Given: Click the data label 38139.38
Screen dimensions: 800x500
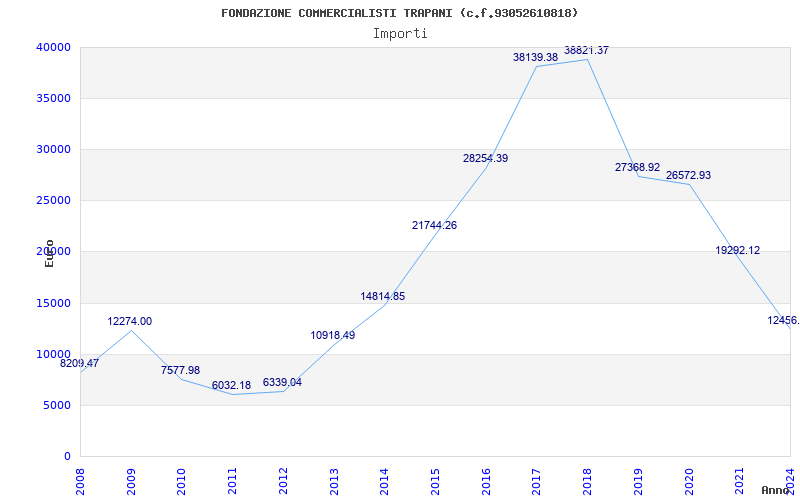Looking at the screenshot, I should (536, 57).
